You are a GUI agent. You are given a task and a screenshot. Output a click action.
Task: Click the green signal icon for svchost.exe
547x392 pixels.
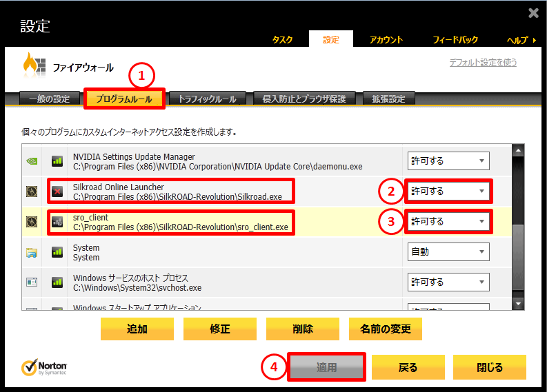[x=57, y=282]
